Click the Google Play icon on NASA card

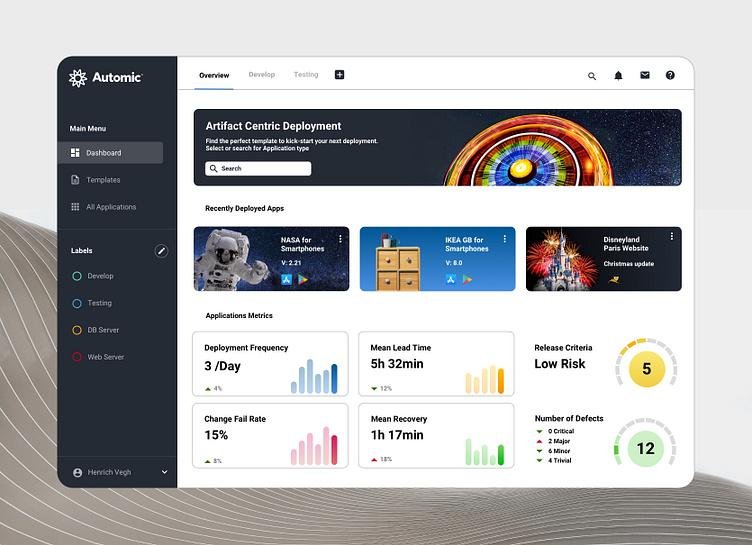303,279
